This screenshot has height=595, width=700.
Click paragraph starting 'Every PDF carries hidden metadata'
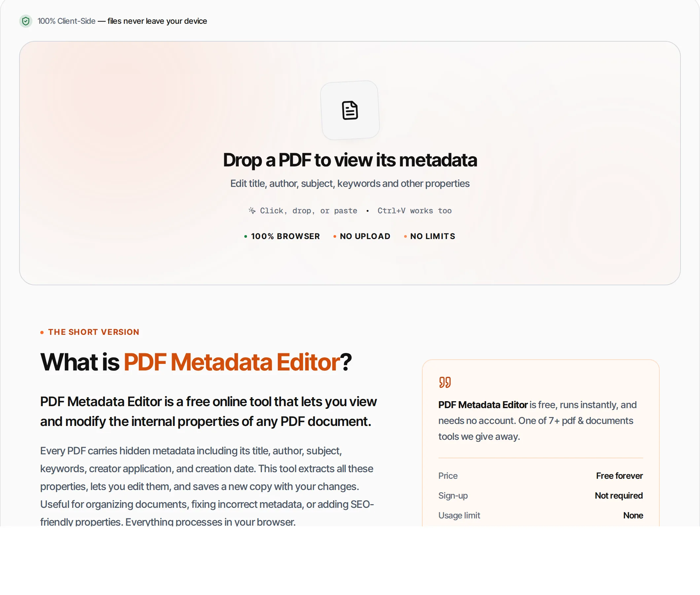pos(207,486)
